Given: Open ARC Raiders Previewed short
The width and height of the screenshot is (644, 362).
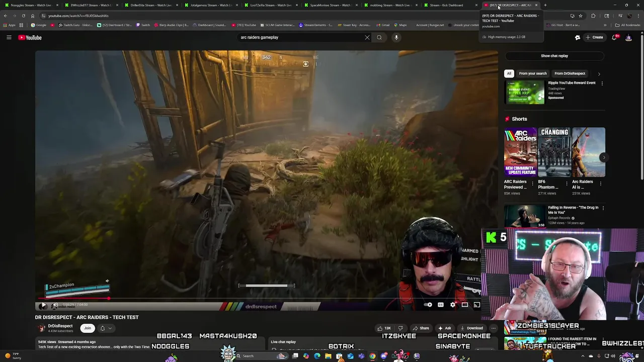Looking at the screenshot, I should 520,152.
